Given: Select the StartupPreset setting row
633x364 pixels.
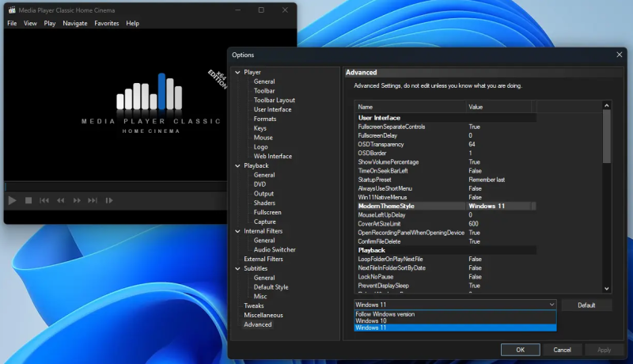Looking at the screenshot, I should click(x=445, y=180).
